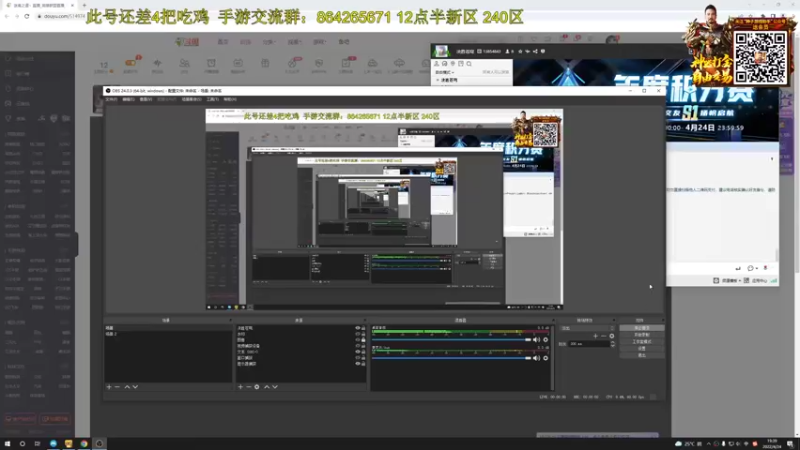Adjust transition duration stepper arrows
The width and height of the screenshot is (800, 450).
(613, 344)
